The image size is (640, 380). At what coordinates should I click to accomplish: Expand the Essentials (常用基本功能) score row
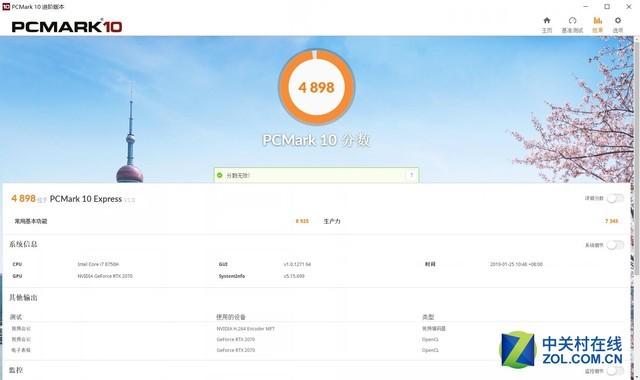click(162, 221)
